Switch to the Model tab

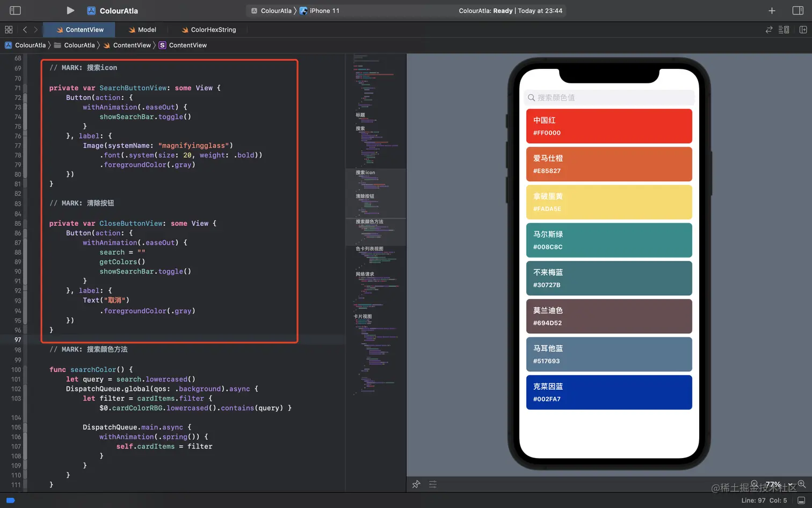(x=142, y=30)
